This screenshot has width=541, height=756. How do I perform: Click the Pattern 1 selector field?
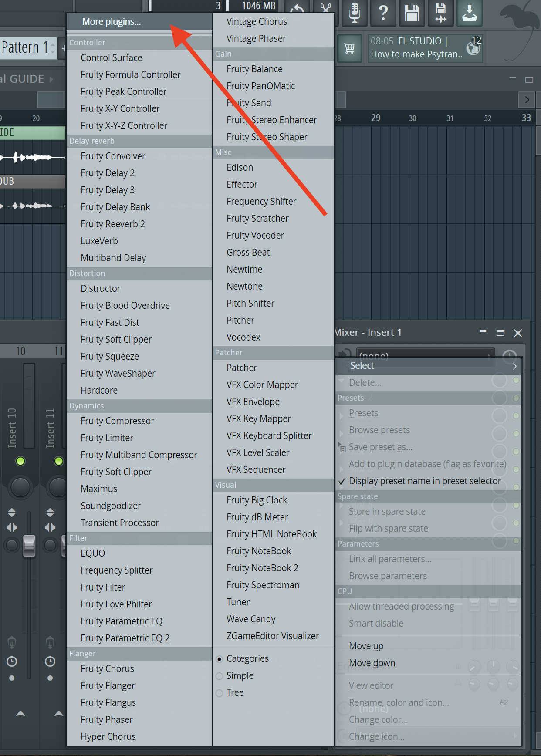[25, 47]
